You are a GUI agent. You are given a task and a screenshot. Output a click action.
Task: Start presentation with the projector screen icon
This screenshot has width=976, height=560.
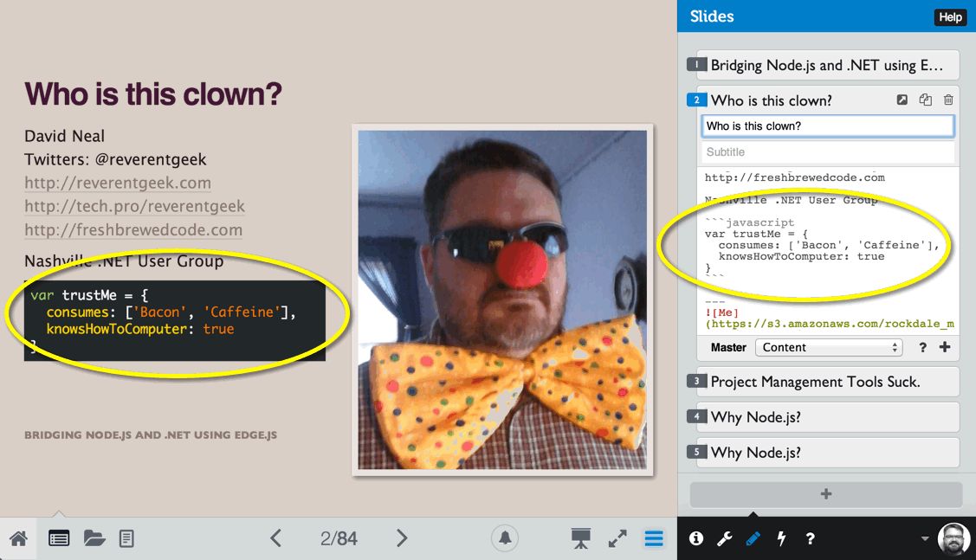click(580, 538)
